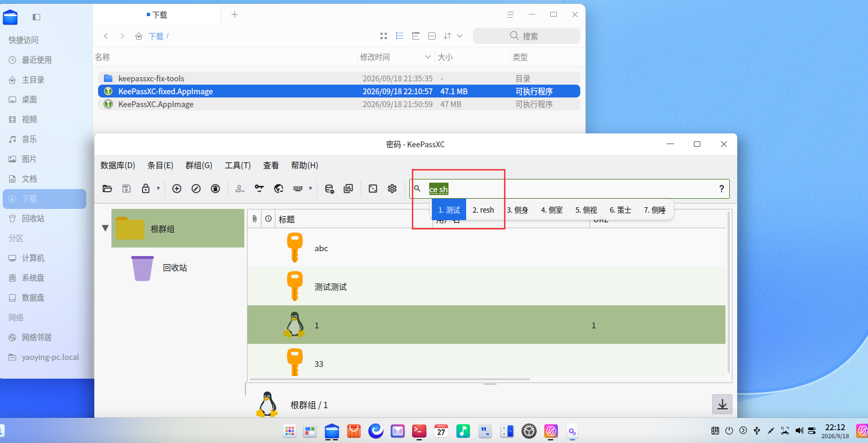Open the 帮助(H) menu
Viewport: 868px width, 443px height.
[x=304, y=166]
